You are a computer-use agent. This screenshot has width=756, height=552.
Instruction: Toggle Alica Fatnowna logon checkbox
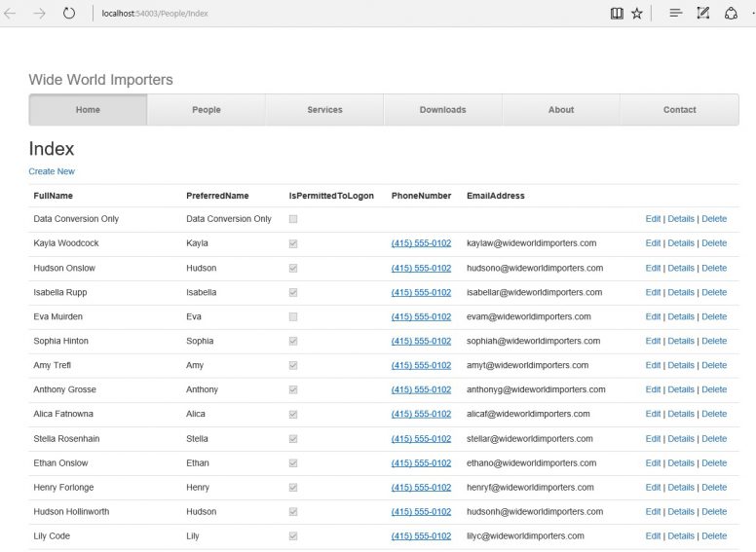click(293, 414)
